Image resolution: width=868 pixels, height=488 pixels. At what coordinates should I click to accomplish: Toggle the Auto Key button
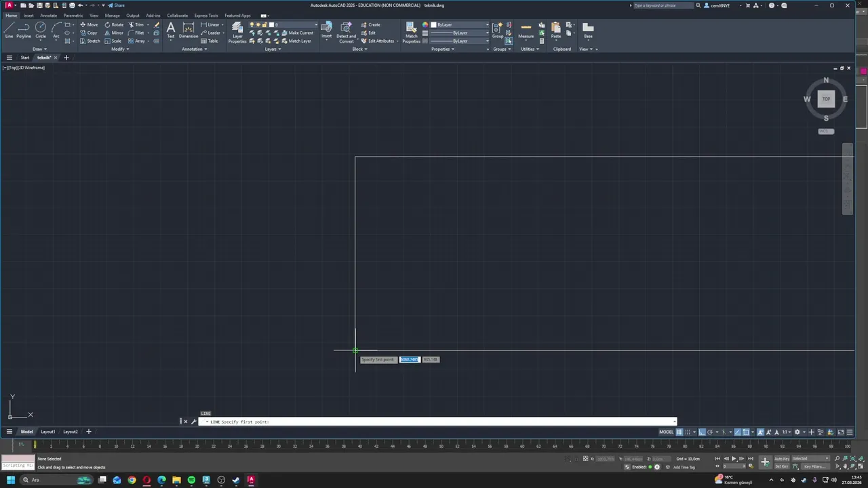point(782,459)
